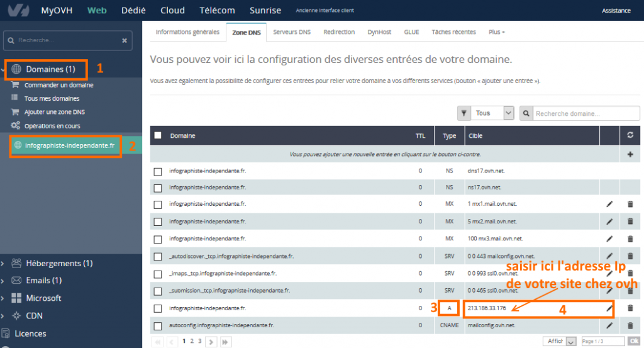Image resolution: width=644 pixels, height=348 pixels.
Task: Click Ancienne interface client link
Action: 325,10
